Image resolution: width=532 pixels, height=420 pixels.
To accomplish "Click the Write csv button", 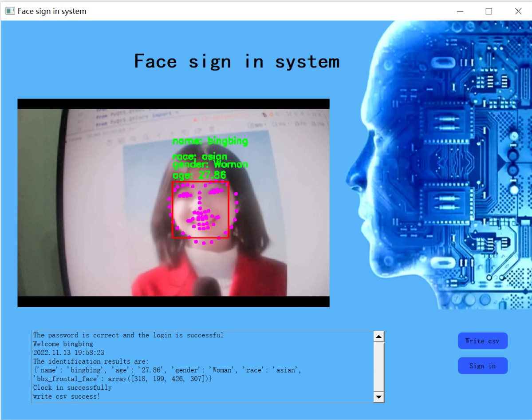I will pyautogui.click(x=482, y=341).
